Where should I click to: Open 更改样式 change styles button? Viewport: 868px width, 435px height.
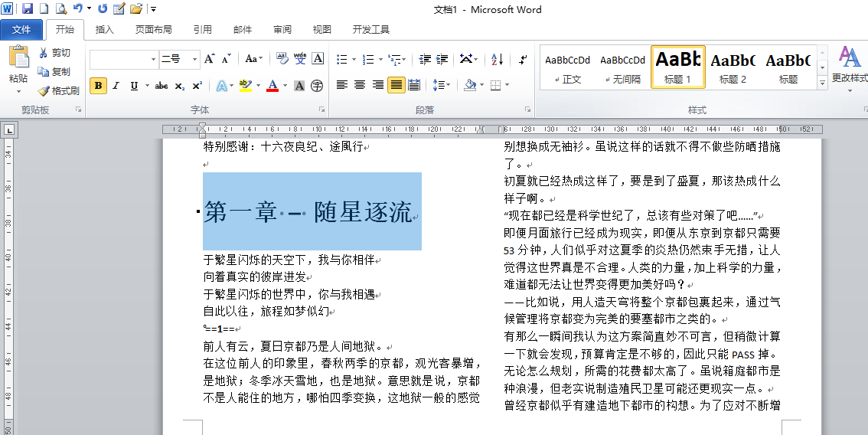pyautogui.click(x=849, y=69)
